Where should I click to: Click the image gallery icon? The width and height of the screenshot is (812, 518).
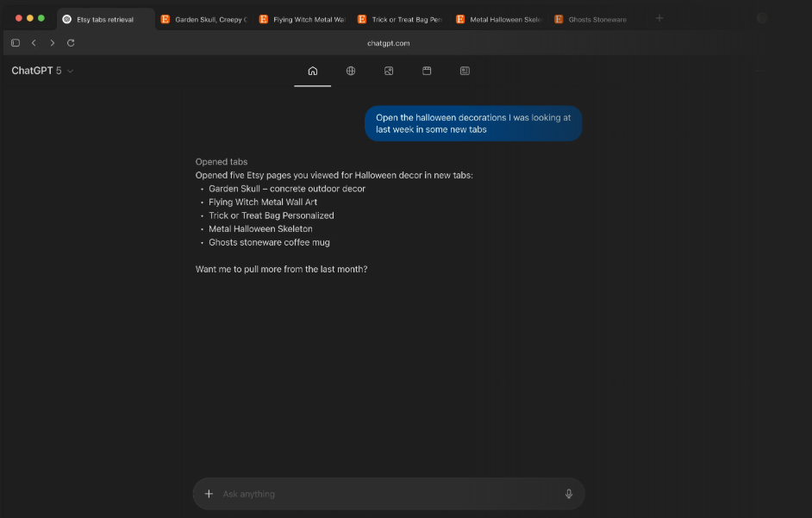click(389, 71)
